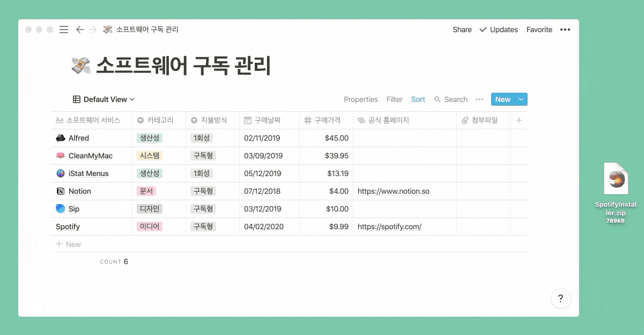The image size is (644, 335).
Task: Open the https://spotify.com/ link
Action: click(x=390, y=227)
